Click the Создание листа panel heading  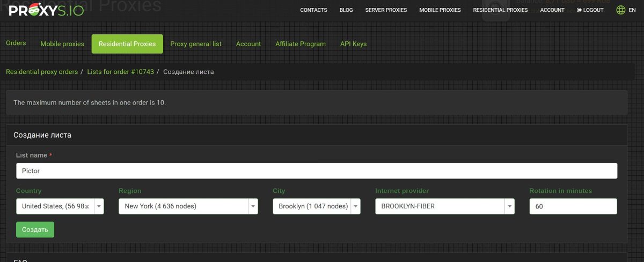pyautogui.click(x=42, y=135)
